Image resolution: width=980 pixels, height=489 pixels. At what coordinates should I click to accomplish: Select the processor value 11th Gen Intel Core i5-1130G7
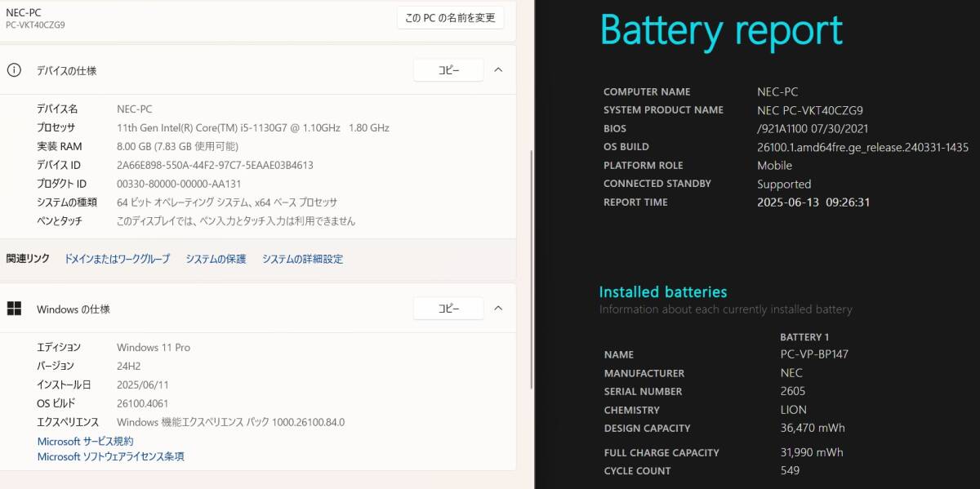click(253, 127)
